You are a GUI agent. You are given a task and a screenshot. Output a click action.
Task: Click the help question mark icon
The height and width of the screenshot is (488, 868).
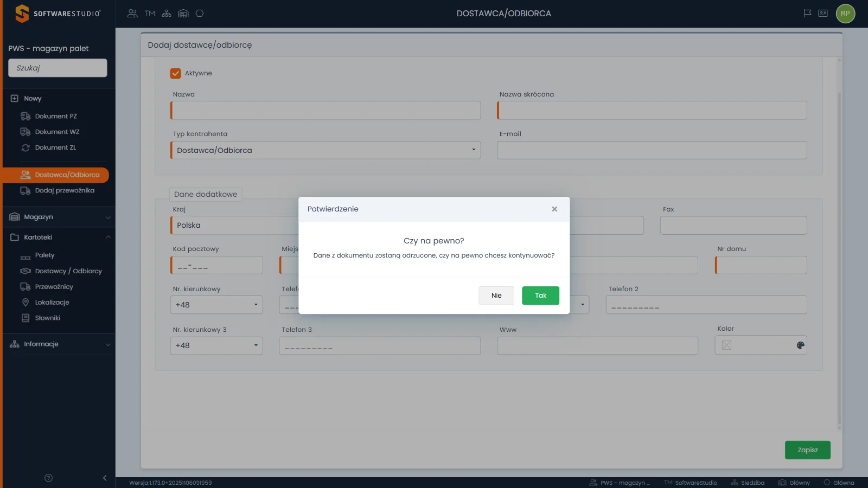(x=48, y=478)
